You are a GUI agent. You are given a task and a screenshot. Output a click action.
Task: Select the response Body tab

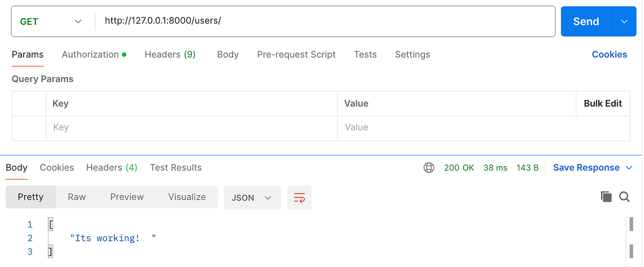pos(17,167)
